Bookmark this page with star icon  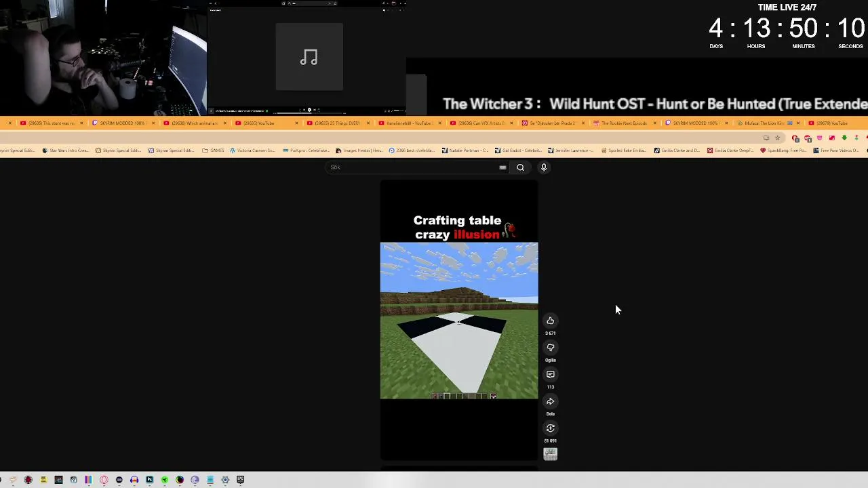(778, 138)
